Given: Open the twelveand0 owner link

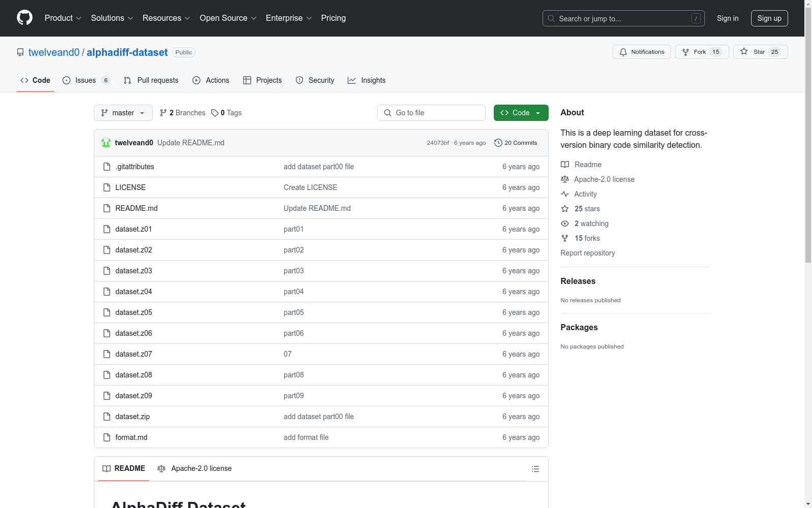Looking at the screenshot, I should [x=54, y=52].
